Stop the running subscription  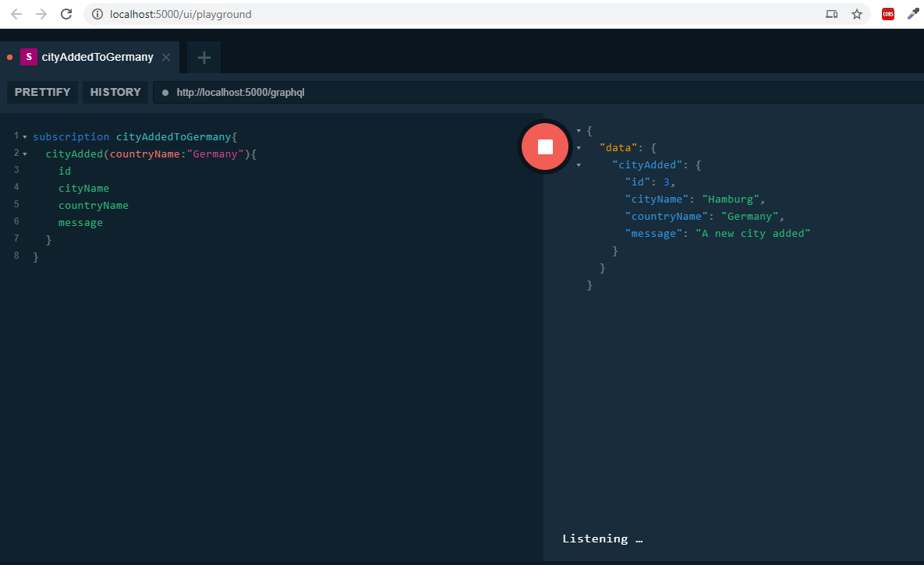tap(545, 147)
